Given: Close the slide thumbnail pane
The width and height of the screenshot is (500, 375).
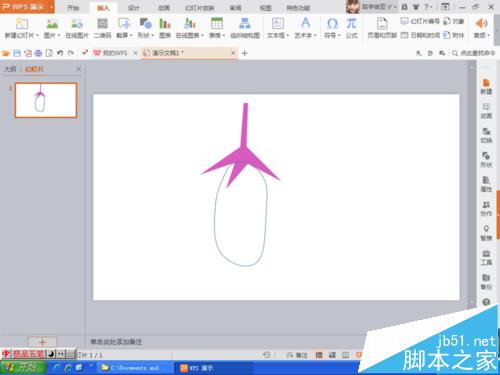Looking at the screenshot, I should (79, 69).
